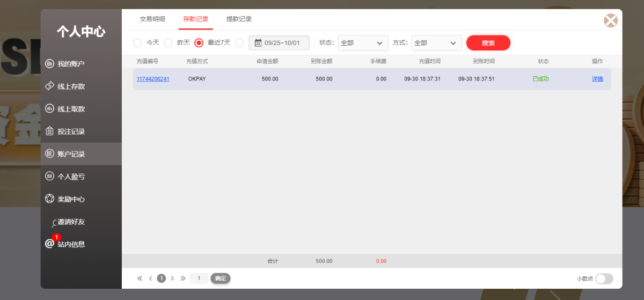Viewport: 644px width, 300px height.
Task: Open 投注记录 clipboard icon
Action: point(49,131)
